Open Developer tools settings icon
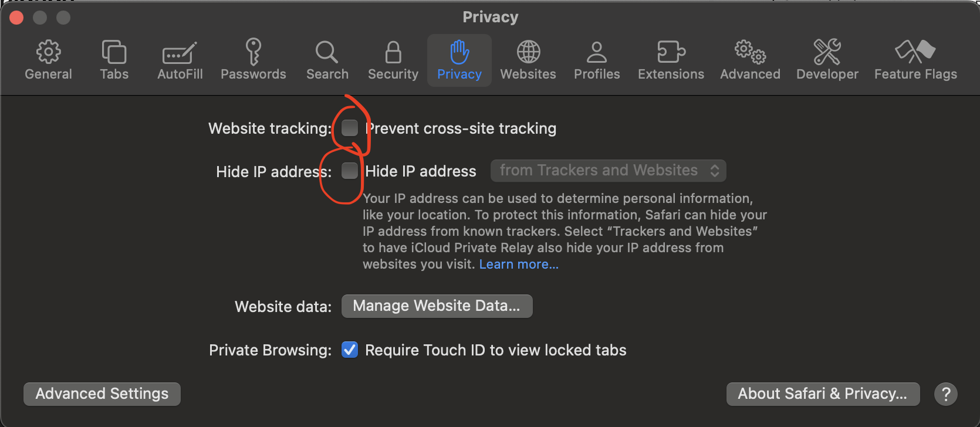 click(x=827, y=53)
